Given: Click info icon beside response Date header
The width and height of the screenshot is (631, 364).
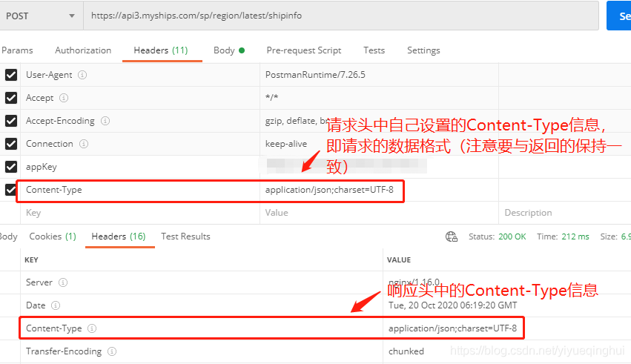Looking at the screenshot, I should 56,305.
